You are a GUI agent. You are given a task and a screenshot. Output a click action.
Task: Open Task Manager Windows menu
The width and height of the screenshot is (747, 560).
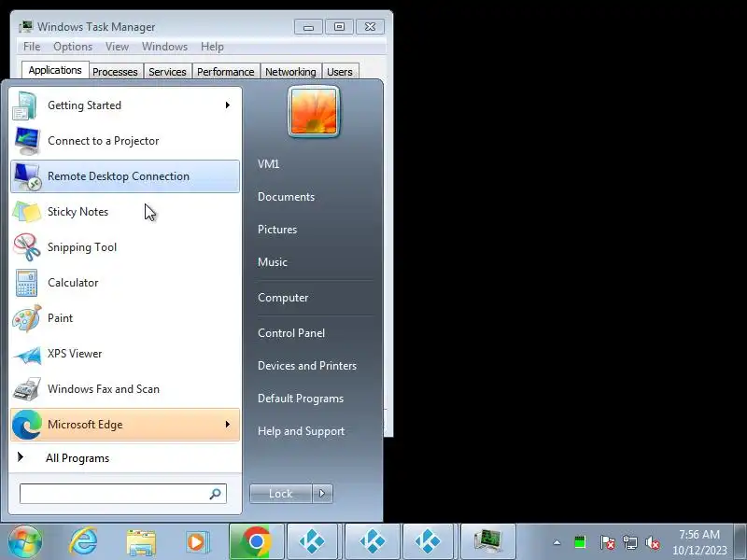tap(165, 47)
